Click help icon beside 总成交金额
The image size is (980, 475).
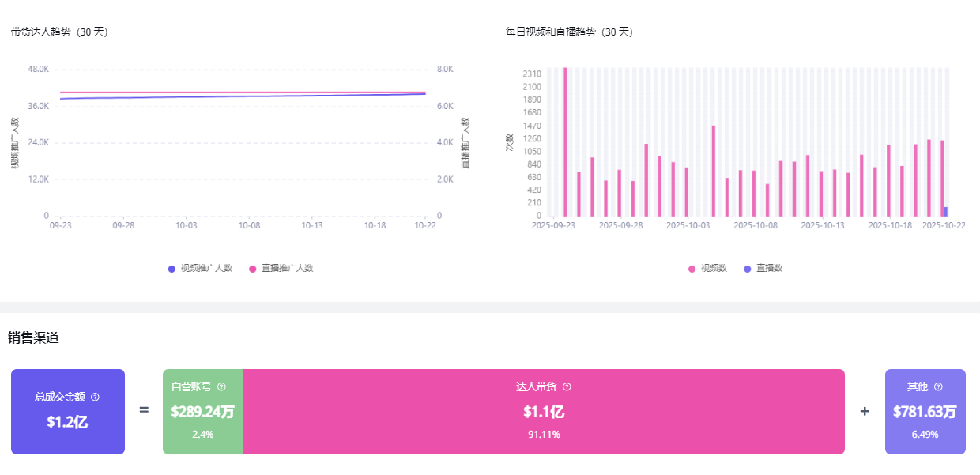pos(96,397)
